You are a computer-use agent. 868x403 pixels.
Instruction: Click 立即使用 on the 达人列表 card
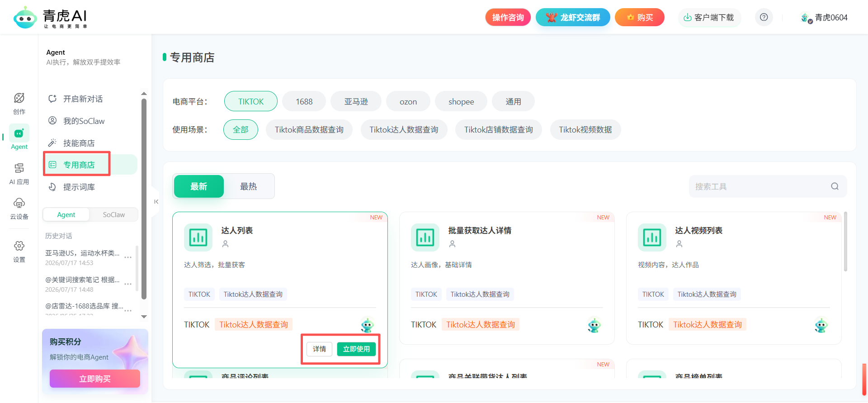(356, 349)
